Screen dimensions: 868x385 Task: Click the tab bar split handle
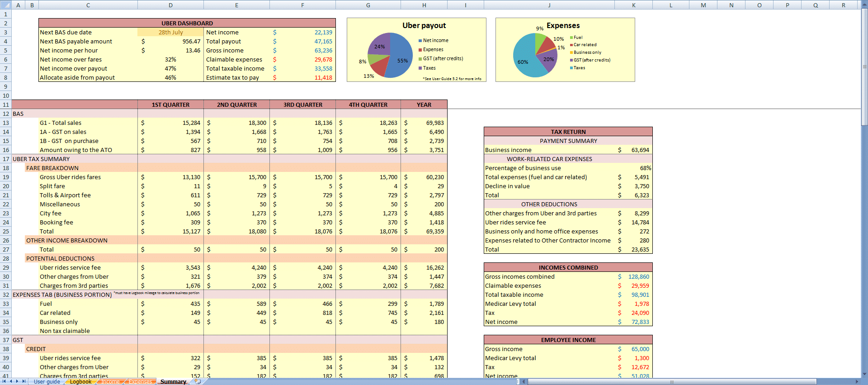(518, 381)
